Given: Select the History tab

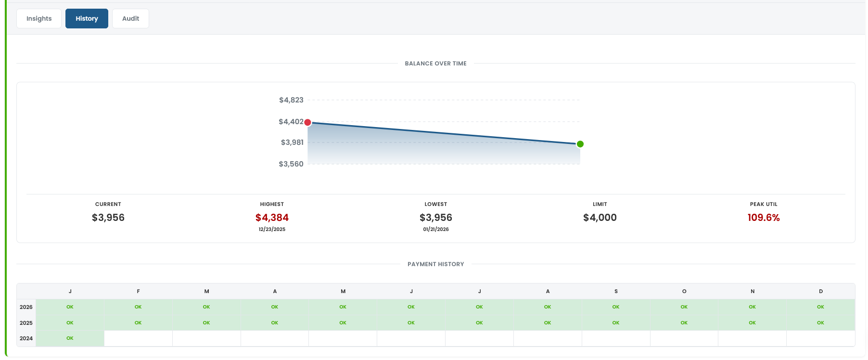Looking at the screenshot, I should (87, 19).
